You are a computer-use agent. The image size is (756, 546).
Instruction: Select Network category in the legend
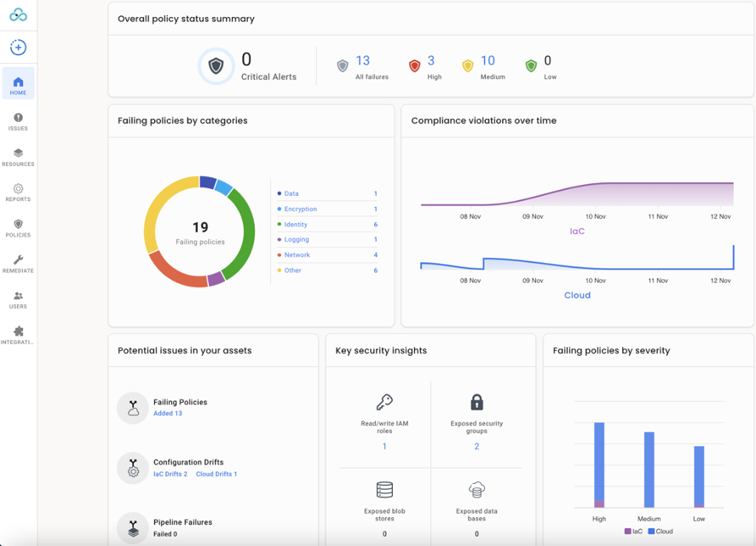[x=297, y=256]
